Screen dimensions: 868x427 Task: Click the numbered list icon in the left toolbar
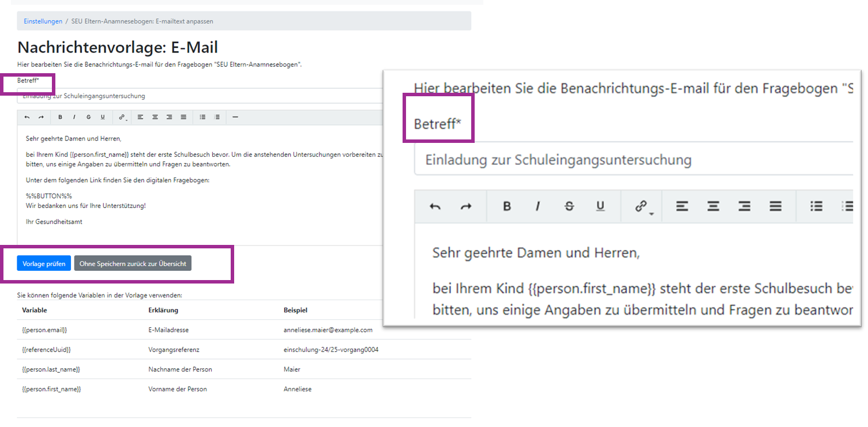pos(217,118)
